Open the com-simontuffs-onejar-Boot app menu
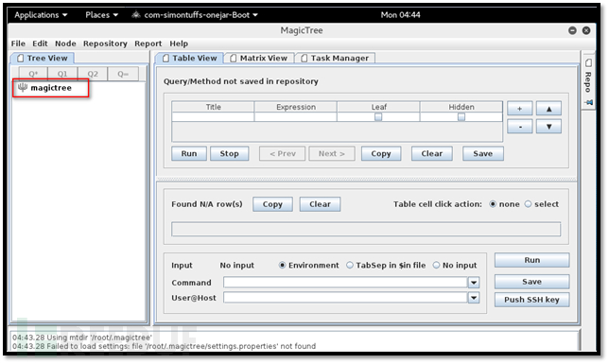609x364 pixels. [x=195, y=15]
